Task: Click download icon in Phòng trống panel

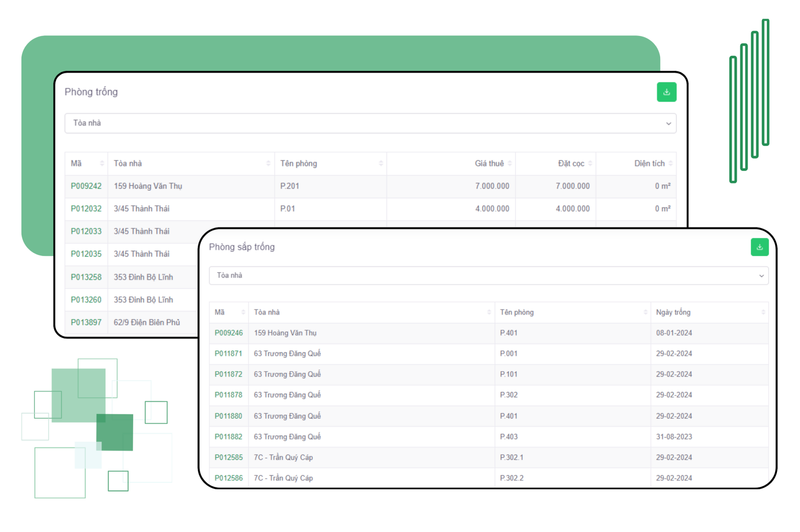Action: pyautogui.click(x=666, y=92)
